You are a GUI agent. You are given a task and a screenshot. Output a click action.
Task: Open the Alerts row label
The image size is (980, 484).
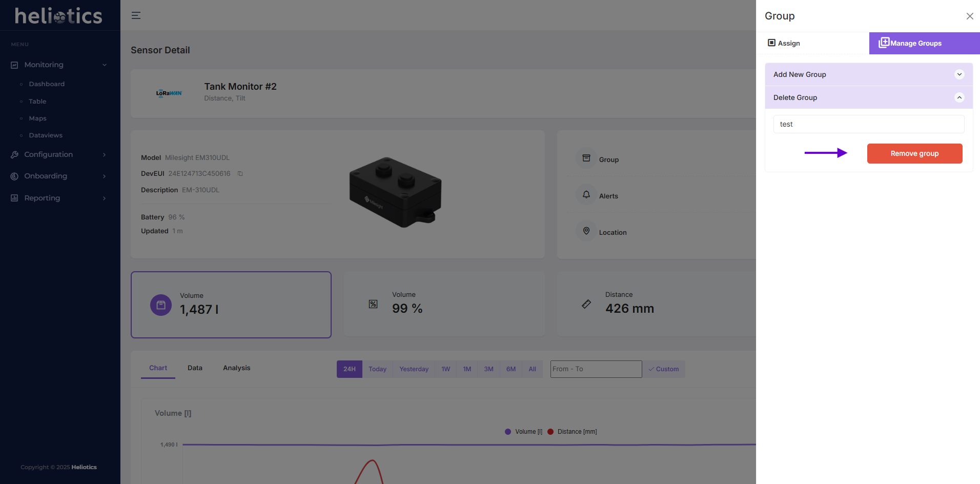point(608,196)
